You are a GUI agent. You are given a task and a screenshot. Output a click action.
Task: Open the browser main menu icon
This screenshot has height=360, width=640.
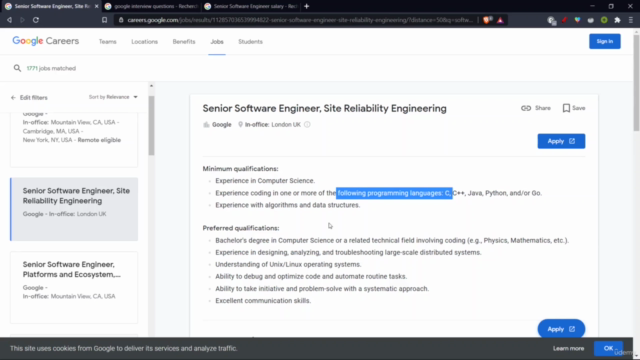pyautogui.click(x=631, y=20)
